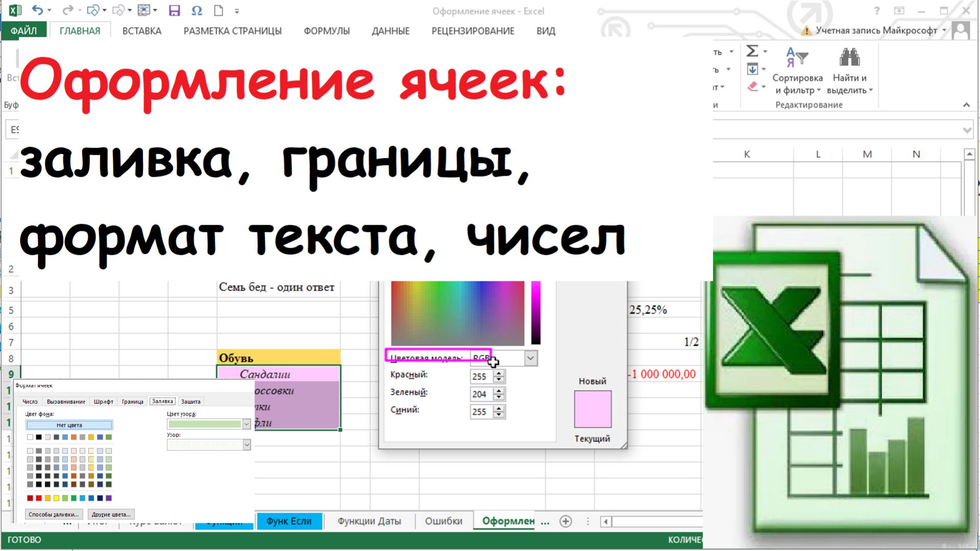This screenshot has width=980, height=551.
Task: Increase the Красный value with its up stepper
Action: [498, 372]
